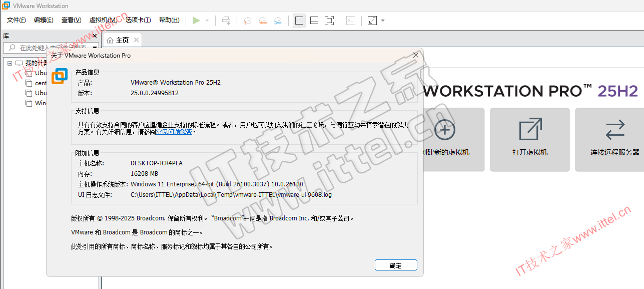644x289 pixels.
Task: Open the power options dropdown arrow
Action: click(207, 21)
